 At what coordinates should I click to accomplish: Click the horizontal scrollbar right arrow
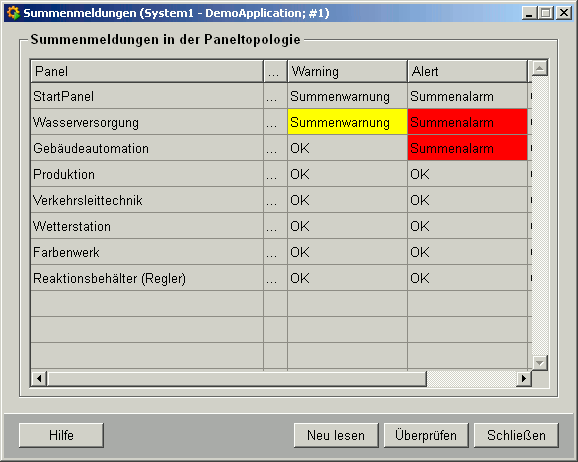(523, 378)
